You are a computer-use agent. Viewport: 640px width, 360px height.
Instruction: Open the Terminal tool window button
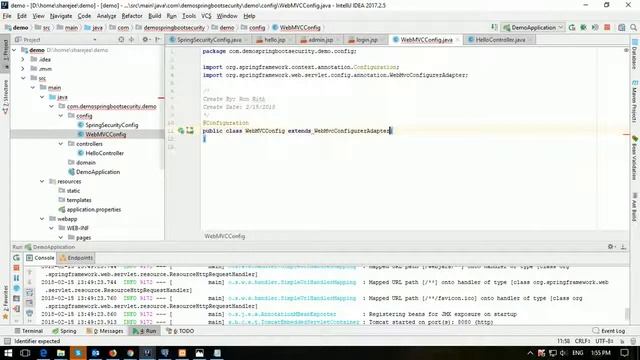pyautogui.click(x=29, y=331)
